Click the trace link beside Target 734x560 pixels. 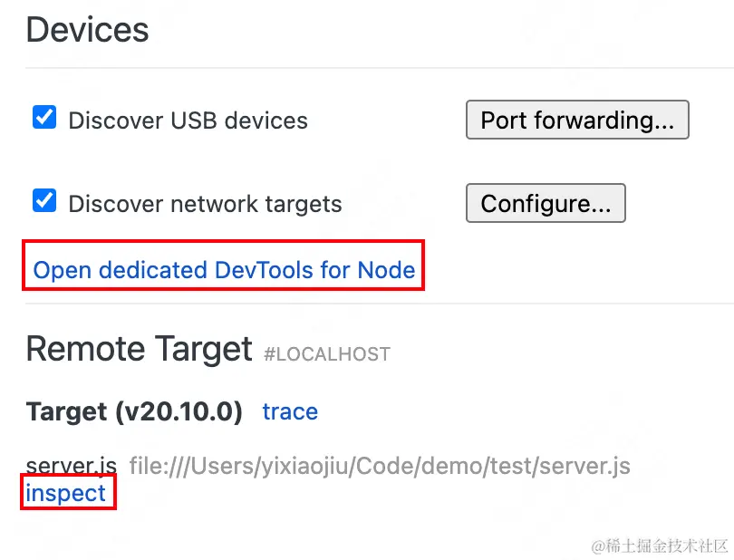290,411
